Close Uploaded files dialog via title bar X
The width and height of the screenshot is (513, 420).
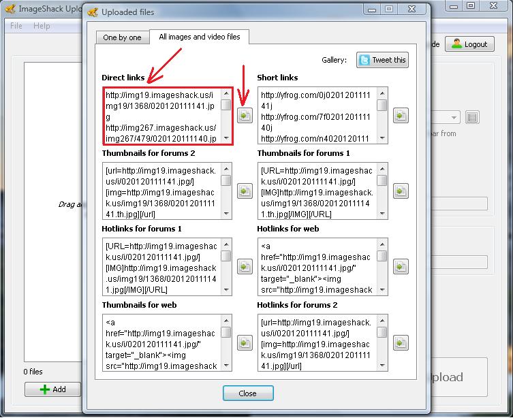tap(411, 10)
